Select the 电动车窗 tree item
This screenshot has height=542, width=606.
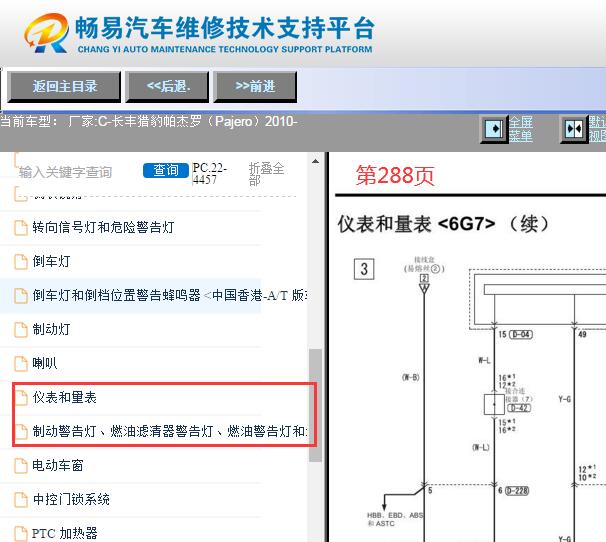58,465
